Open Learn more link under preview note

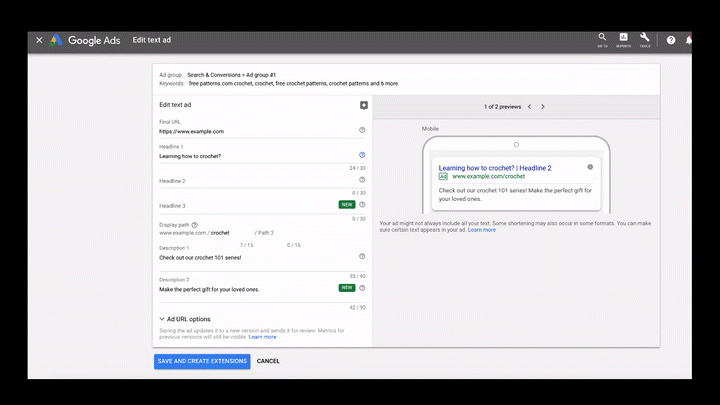(482, 230)
